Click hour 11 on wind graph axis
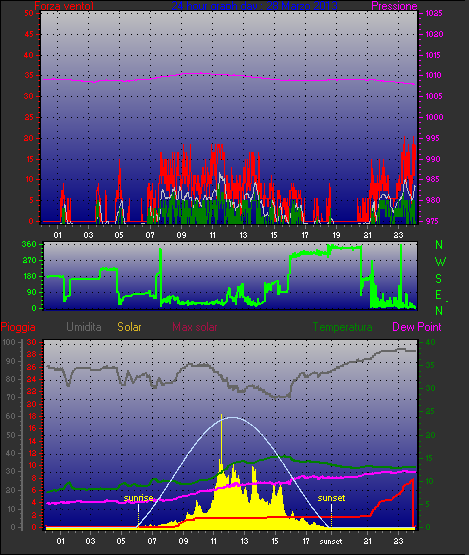This screenshot has height=555, width=469. [x=212, y=235]
